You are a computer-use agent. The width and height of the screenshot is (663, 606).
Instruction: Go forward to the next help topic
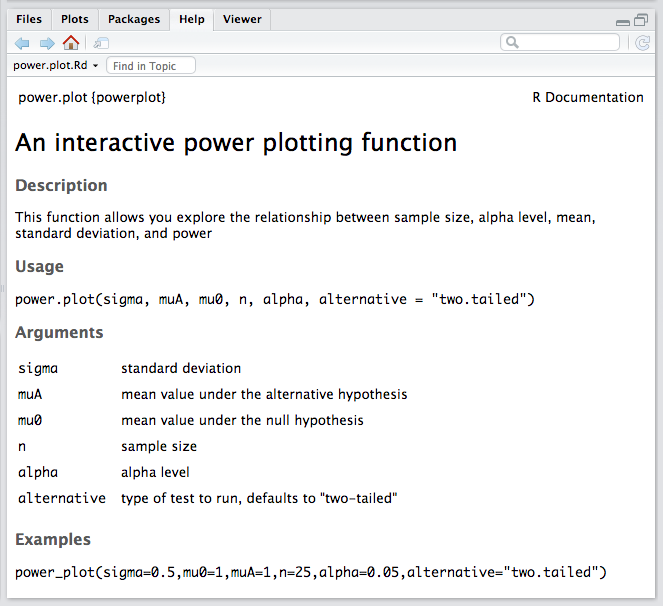(46, 43)
